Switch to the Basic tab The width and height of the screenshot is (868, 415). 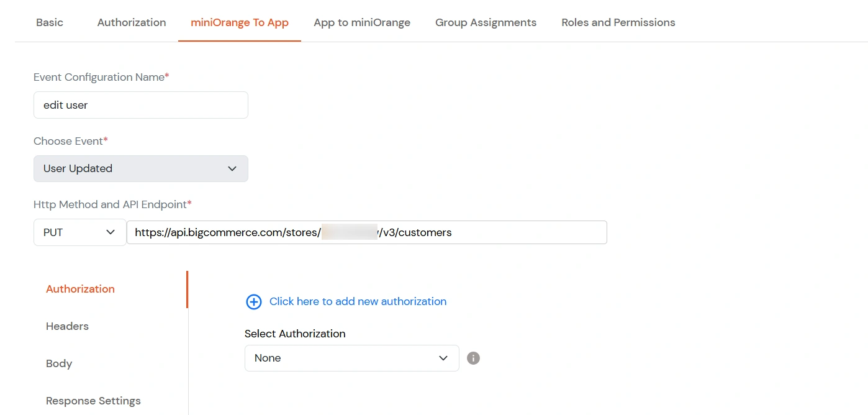tap(50, 22)
